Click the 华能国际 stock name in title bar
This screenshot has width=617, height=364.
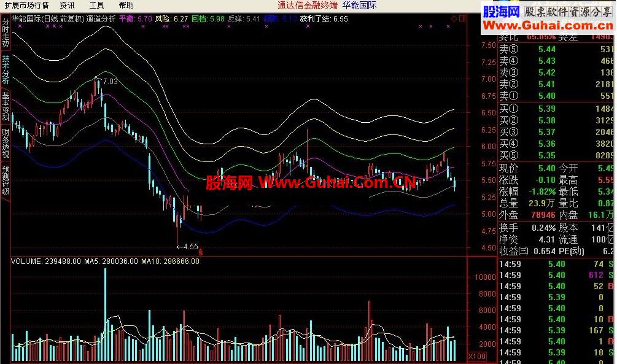(x=359, y=6)
